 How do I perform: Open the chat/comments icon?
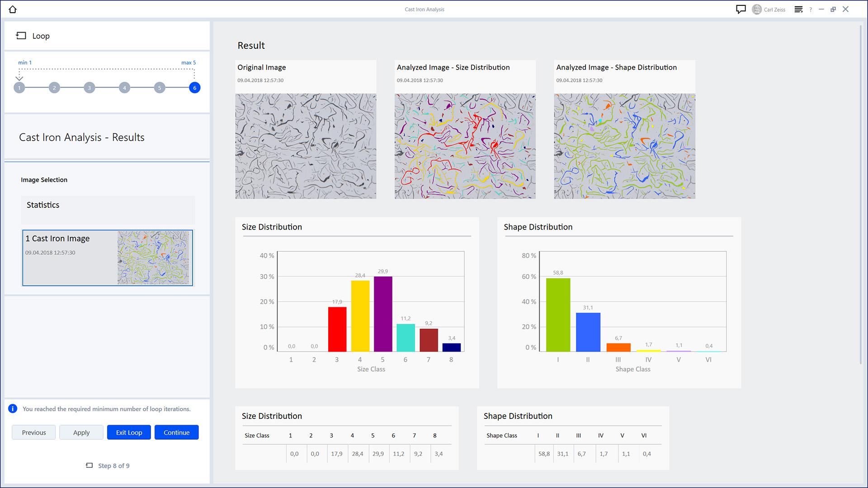[741, 9]
